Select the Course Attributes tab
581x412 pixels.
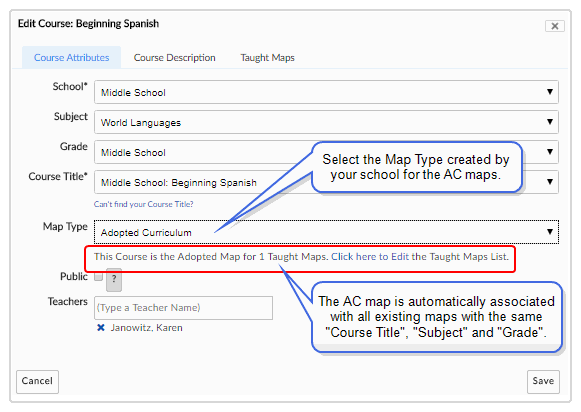72,57
